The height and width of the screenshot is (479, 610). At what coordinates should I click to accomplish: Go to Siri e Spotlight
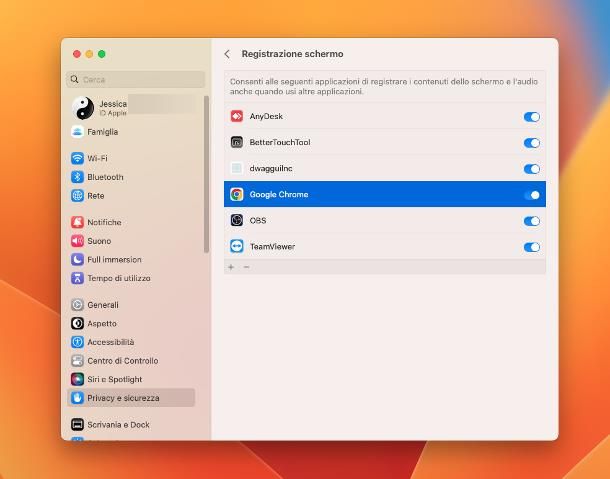tap(131, 379)
